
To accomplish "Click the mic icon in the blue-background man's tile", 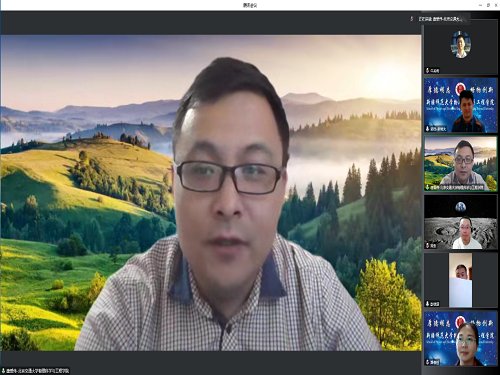I will (x=428, y=129).
